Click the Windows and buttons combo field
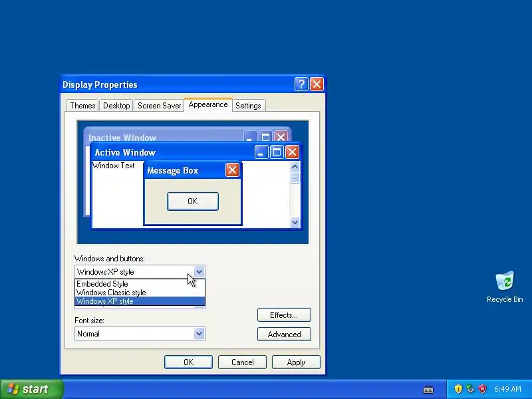The width and height of the screenshot is (532, 399). click(x=140, y=272)
